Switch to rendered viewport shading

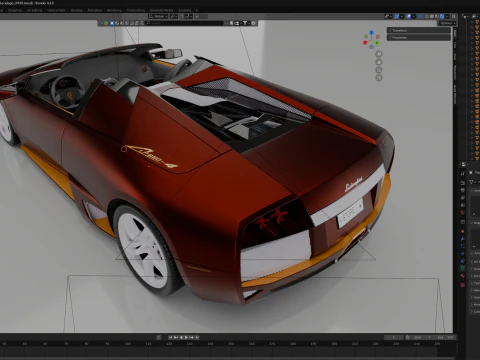click(442, 16)
